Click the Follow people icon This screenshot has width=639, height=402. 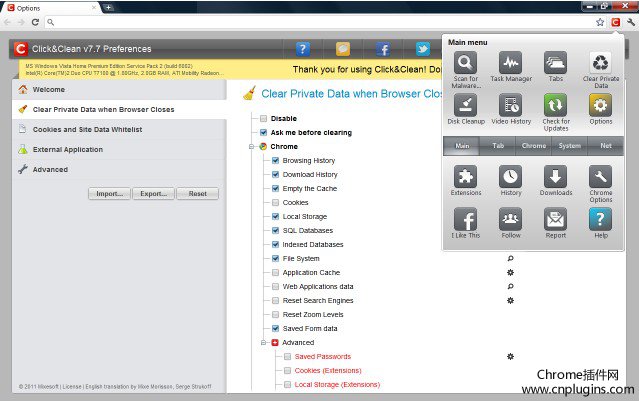click(x=511, y=219)
